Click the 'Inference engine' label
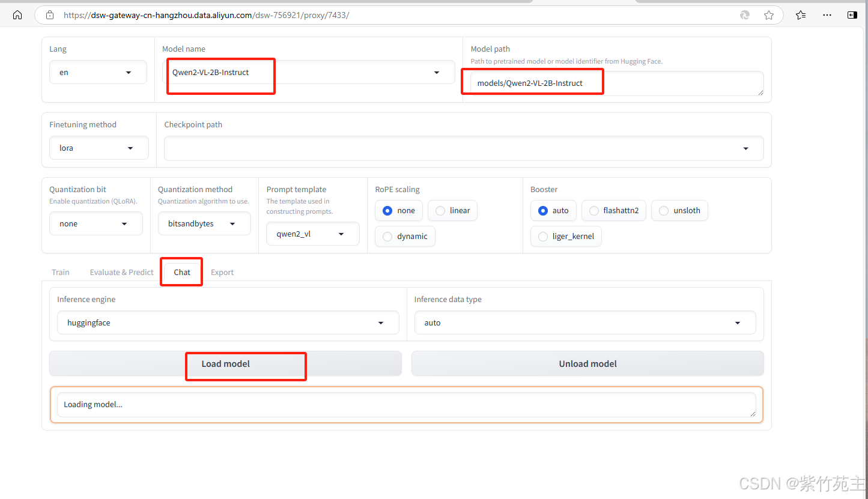The height and width of the screenshot is (499, 868). (x=86, y=300)
